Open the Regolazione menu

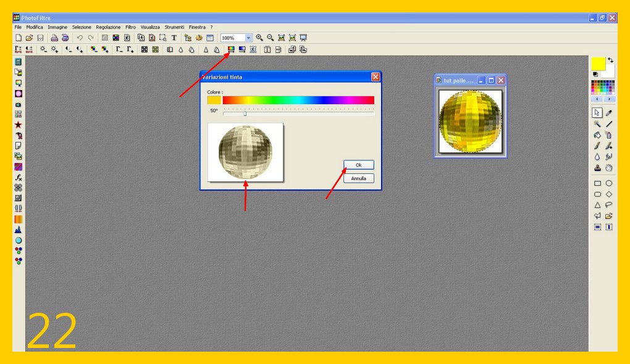click(x=108, y=27)
